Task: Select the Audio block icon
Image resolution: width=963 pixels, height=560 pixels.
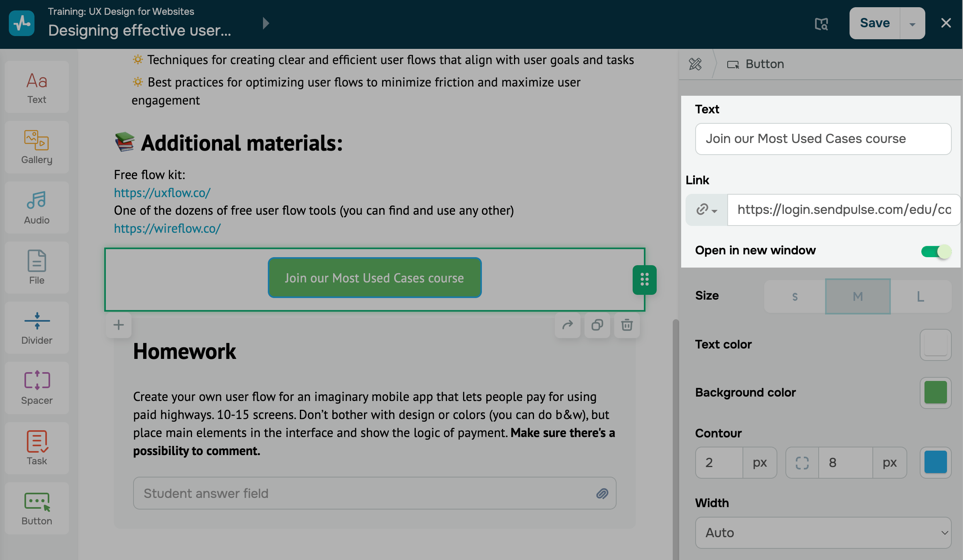Action: [36, 207]
